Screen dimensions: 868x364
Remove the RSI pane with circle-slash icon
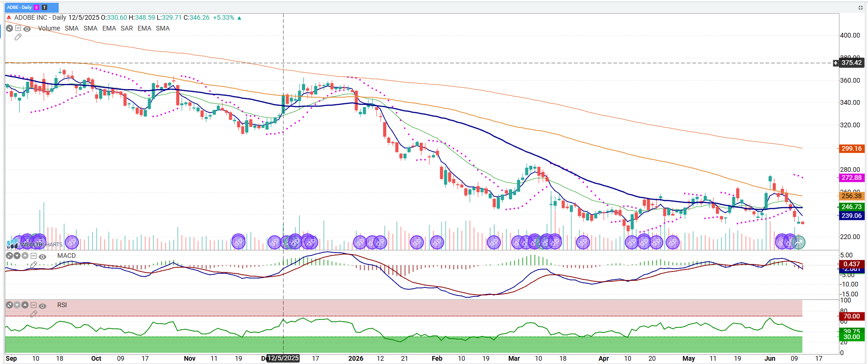[x=9, y=305]
